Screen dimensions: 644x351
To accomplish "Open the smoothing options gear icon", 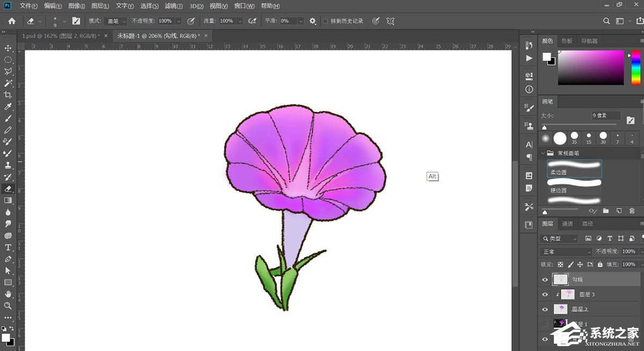I will tap(313, 21).
